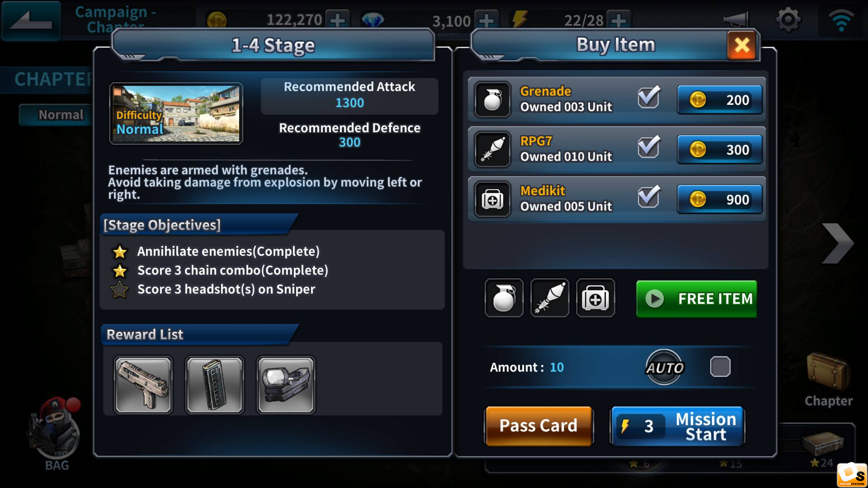This screenshot has width=868, height=488.
Task: Go back with the arrow icon
Action: point(31,21)
